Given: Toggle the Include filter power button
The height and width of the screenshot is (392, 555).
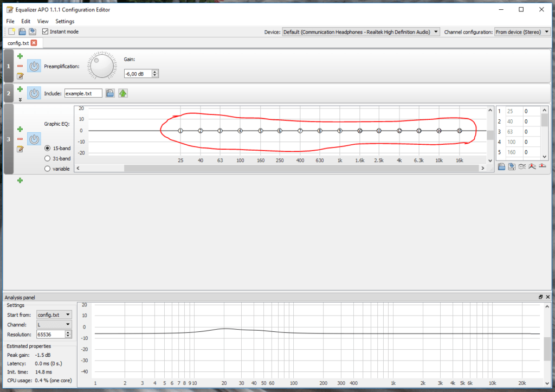Looking at the screenshot, I should point(34,93).
